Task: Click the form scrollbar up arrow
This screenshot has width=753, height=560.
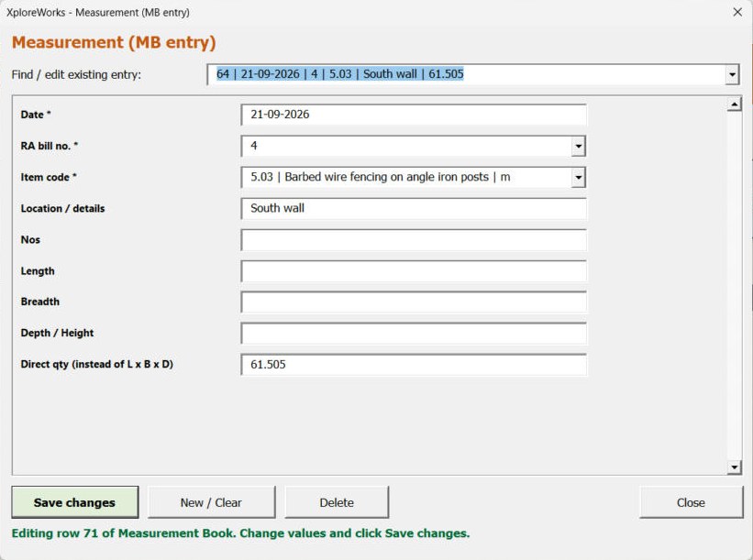Action: [x=735, y=104]
